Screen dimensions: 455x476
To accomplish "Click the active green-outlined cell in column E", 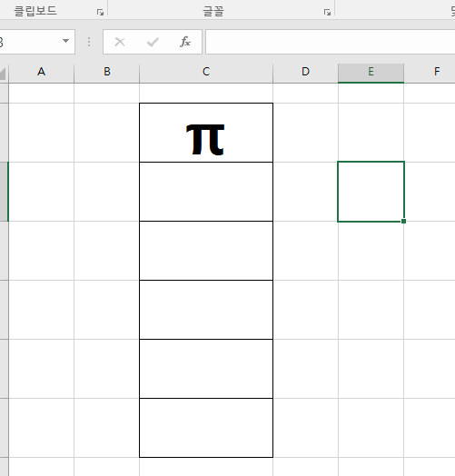I will pyautogui.click(x=371, y=192).
